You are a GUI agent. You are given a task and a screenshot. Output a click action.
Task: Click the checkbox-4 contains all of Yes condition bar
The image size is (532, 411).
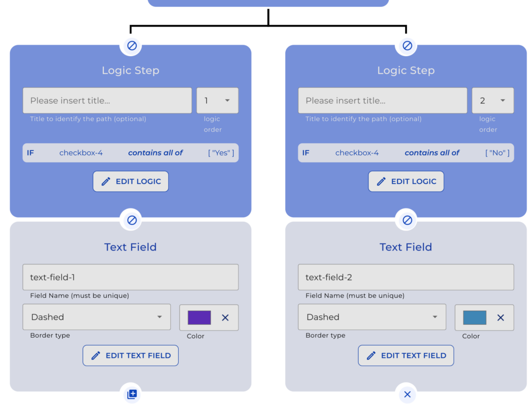pos(130,153)
